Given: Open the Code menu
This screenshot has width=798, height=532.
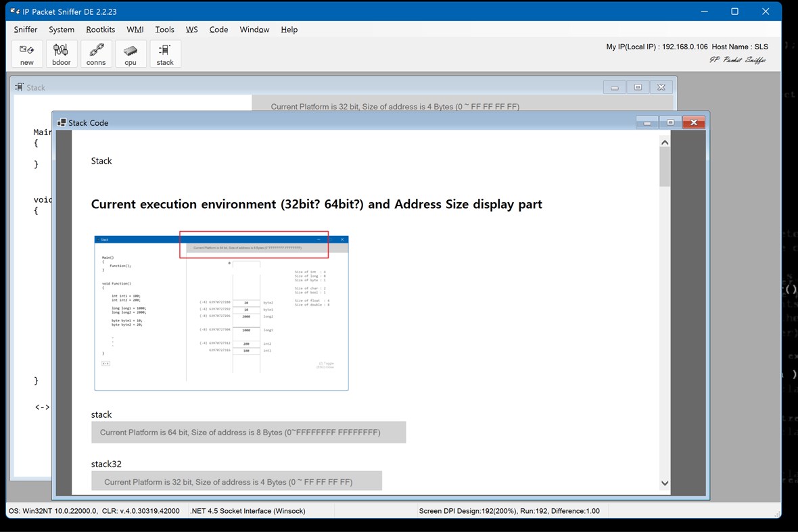Looking at the screenshot, I should pos(218,30).
